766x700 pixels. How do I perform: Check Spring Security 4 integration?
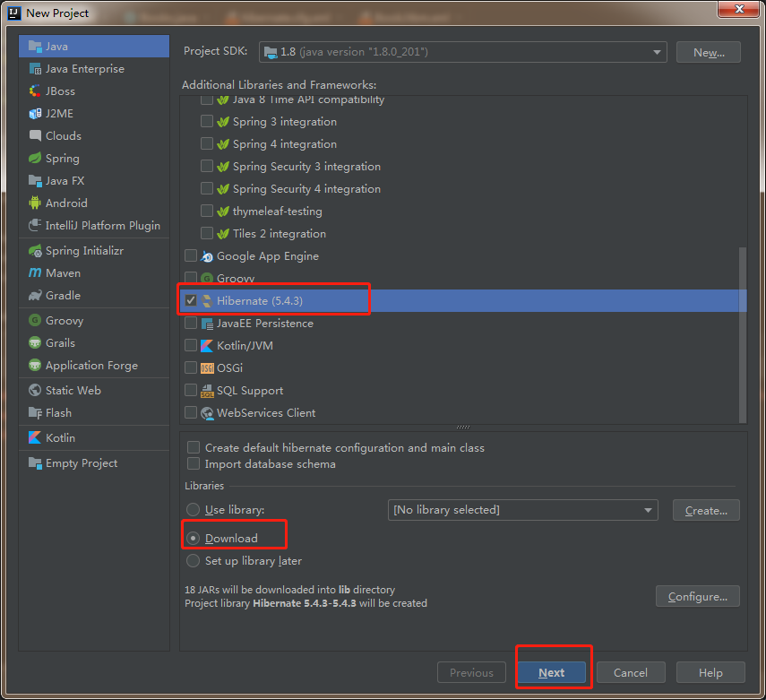(x=207, y=189)
